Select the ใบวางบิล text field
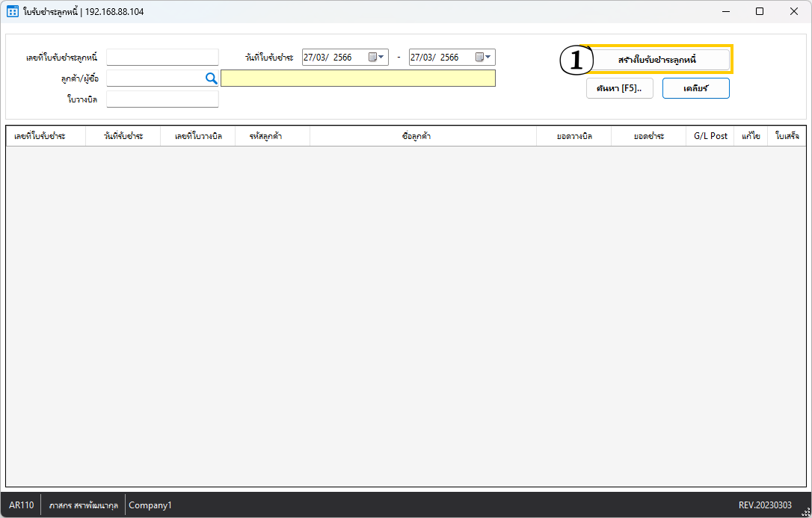Viewport: 812px width, 518px height. [162, 99]
